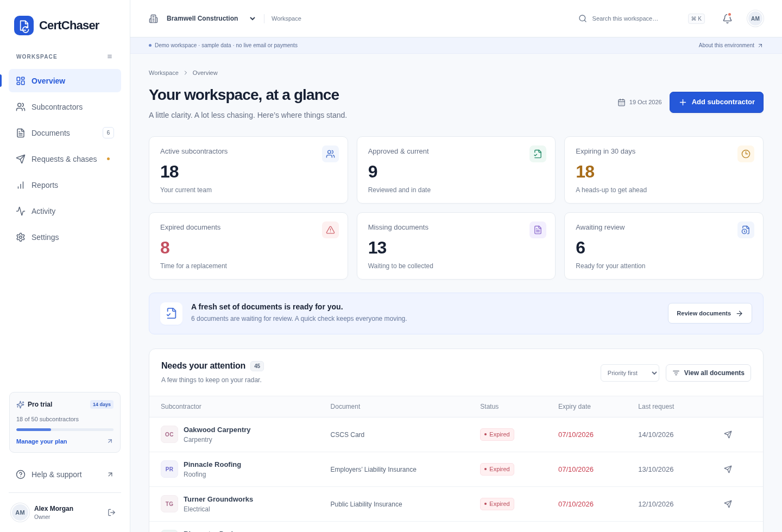Open the About this environment link
782x532 pixels.
pyautogui.click(x=730, y=46)
